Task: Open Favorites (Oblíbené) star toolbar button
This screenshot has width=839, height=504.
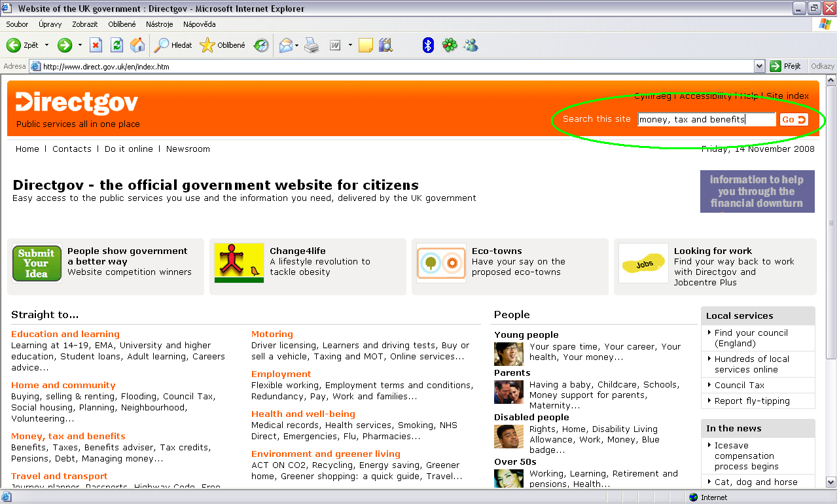Action: pyautogui.click(x=223, y=45)
